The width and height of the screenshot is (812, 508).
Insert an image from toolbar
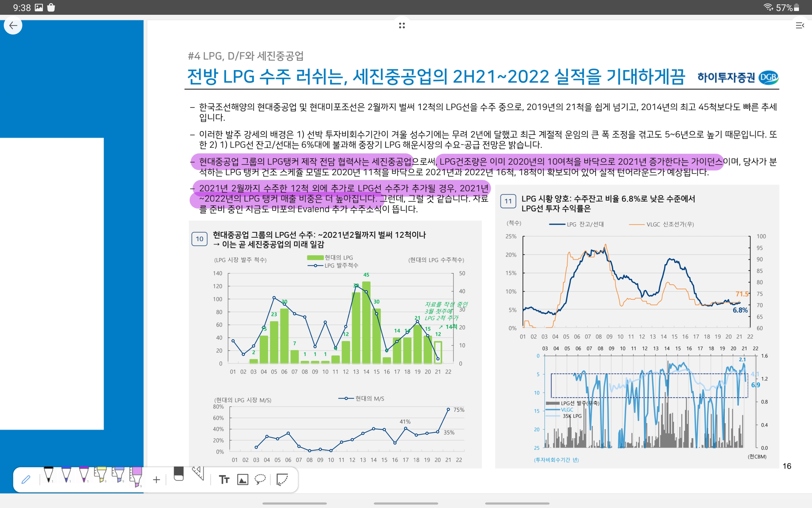click(x=242, y=480)
